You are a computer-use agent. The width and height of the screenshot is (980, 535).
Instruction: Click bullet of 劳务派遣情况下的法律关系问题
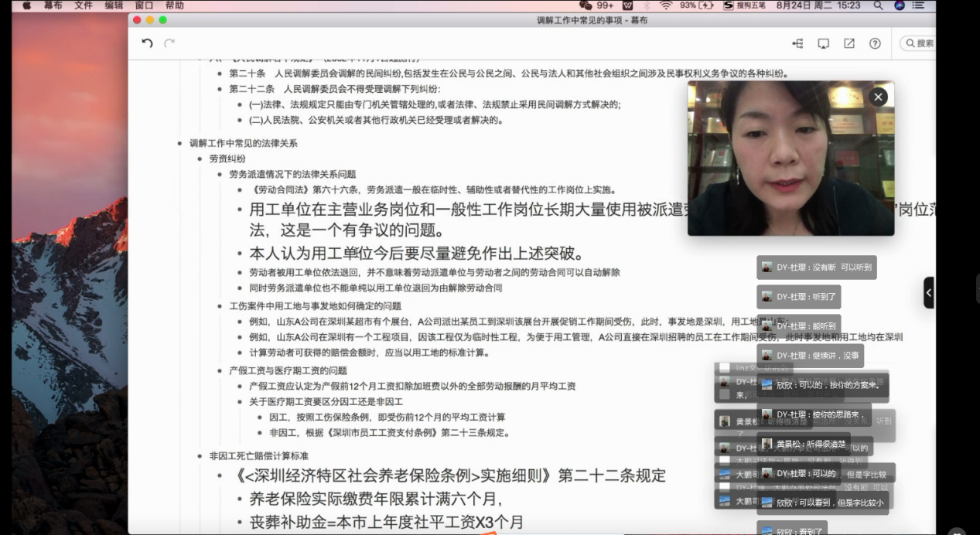click(220, 174)
